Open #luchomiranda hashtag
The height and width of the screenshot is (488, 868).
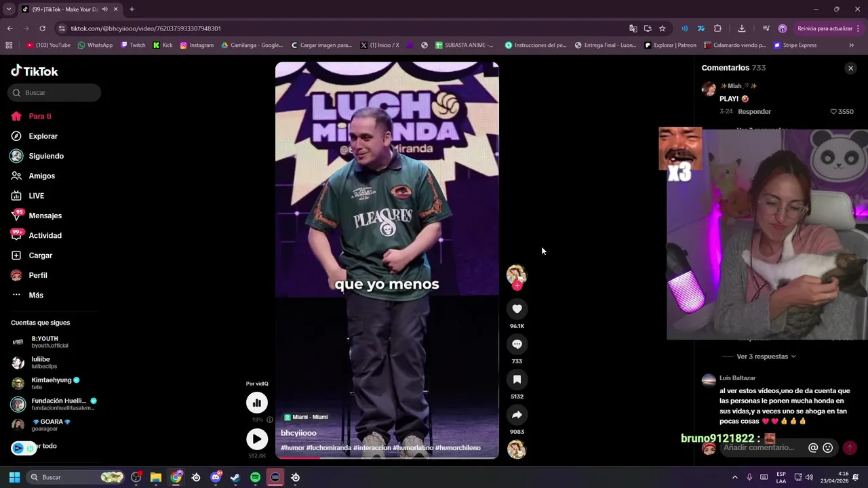coord(328,448)
